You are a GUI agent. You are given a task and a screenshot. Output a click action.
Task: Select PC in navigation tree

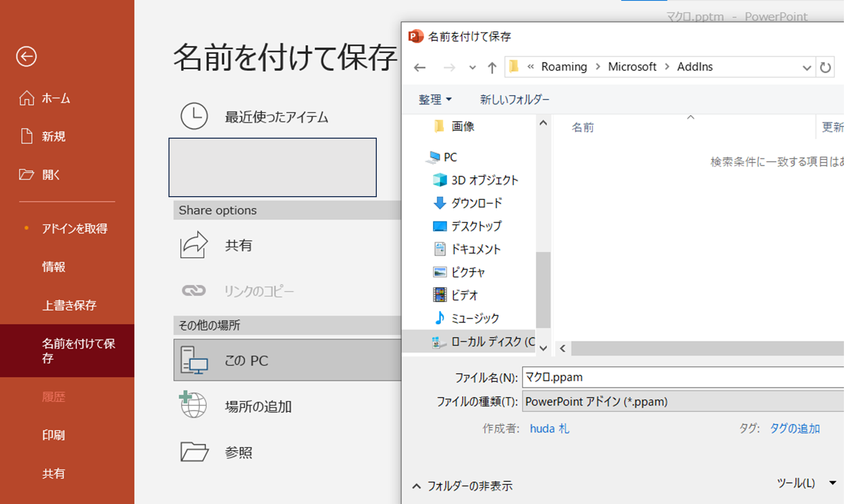[x=450, y=157]
